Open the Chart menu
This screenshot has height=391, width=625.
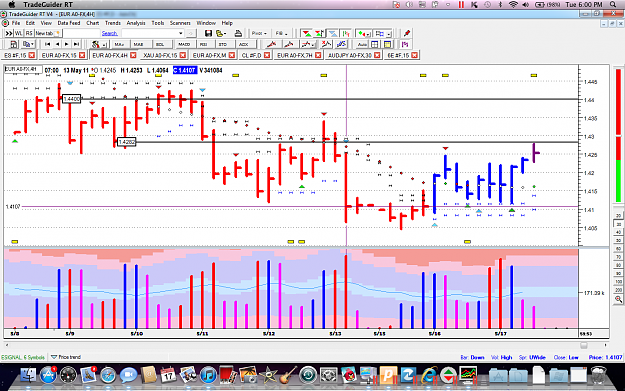pyautogui.click(x=93, y=23)
